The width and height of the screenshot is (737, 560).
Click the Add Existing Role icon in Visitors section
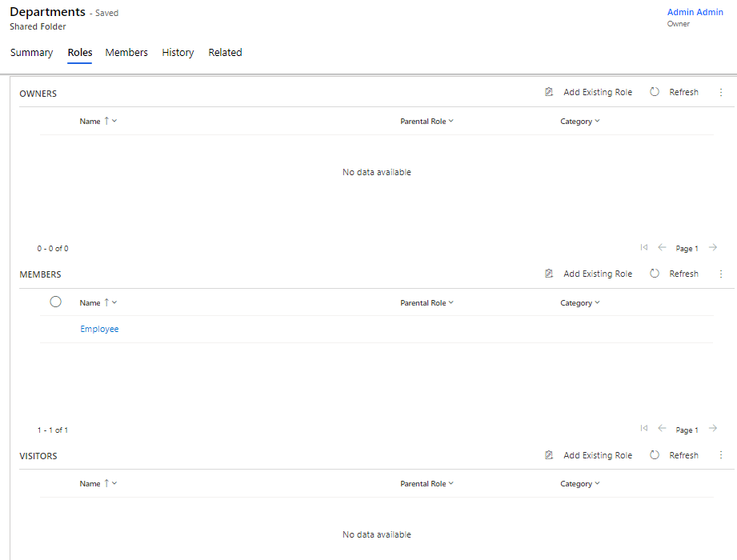coord(549,455)
